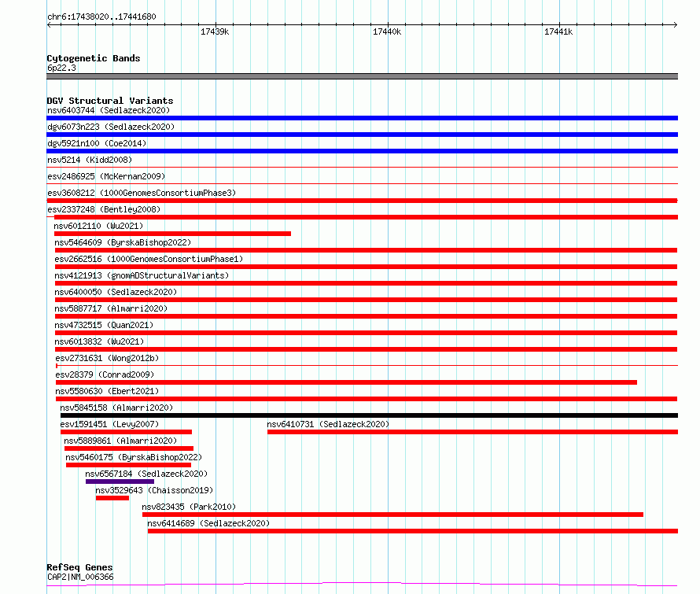Click nsv6410731 (Sedlazeck2020) label
This screenshot has width=700, height=594.
pos(328,424)
